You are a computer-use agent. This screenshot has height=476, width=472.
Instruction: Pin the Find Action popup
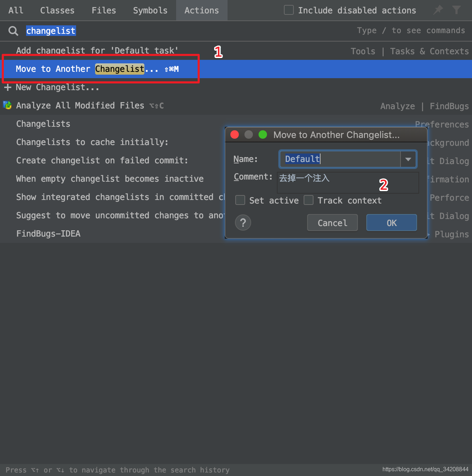(x=438, y=10)
